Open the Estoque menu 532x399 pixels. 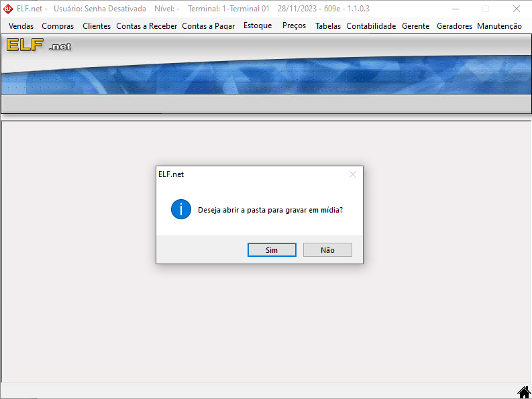pos(258,25)
